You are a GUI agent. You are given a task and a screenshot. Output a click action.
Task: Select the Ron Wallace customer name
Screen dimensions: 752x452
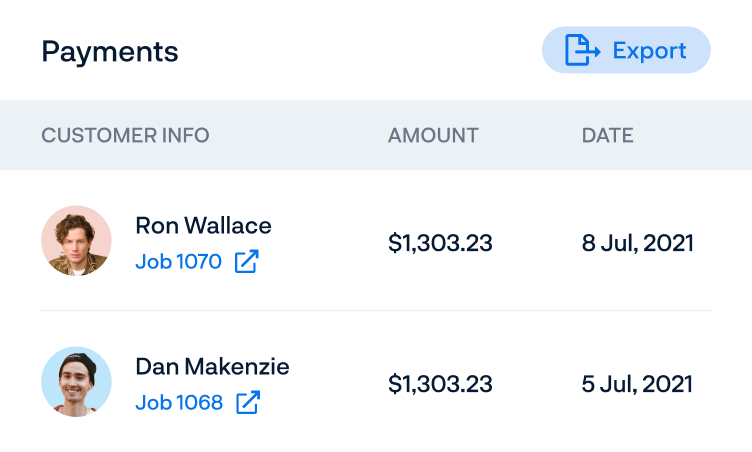tap(203, 225)
